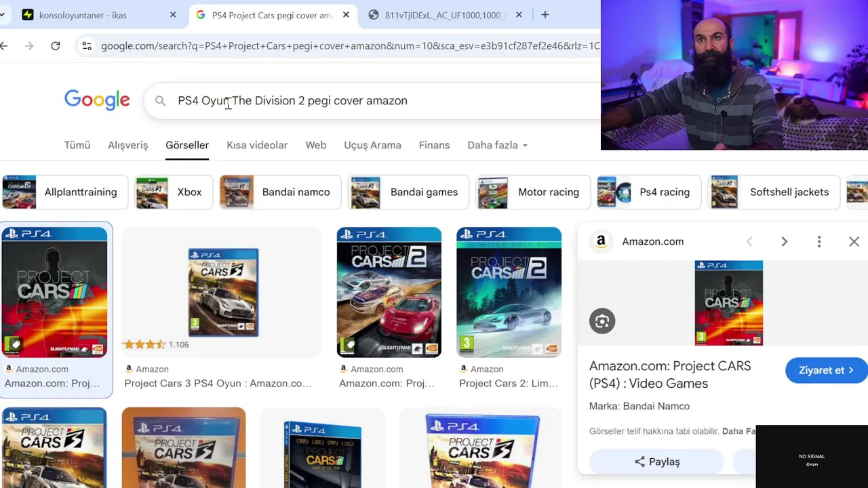
Task: Open the Project Cars 2 Limited Edition thumbnail
Action: pos(509,292)
